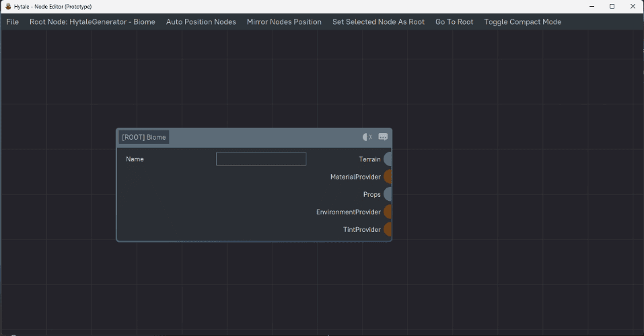Select the [ROOT] Biome node title
This screenshot has width=644, height=336.
[144, 138]
